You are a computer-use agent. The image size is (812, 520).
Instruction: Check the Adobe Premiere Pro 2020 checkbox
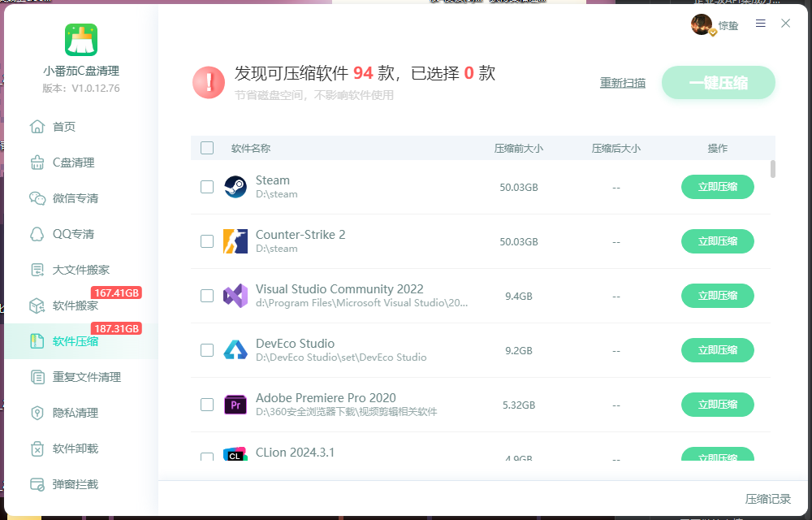(206, 404)
